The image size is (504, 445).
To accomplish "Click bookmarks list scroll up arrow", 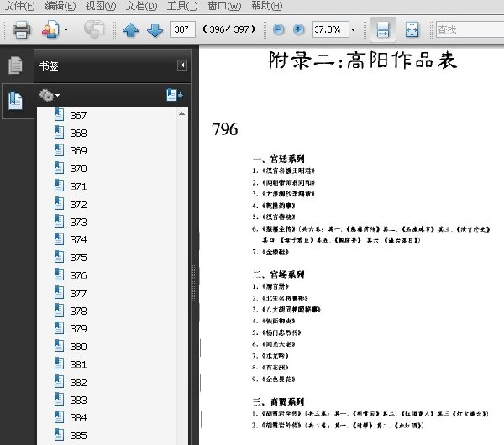I will click(181, 113).
